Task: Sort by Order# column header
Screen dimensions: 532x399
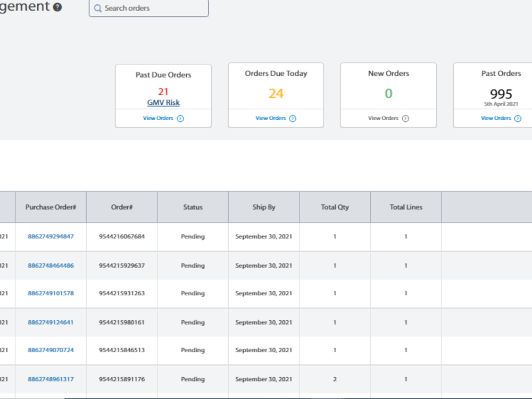Action: click(x=122, y=207)
